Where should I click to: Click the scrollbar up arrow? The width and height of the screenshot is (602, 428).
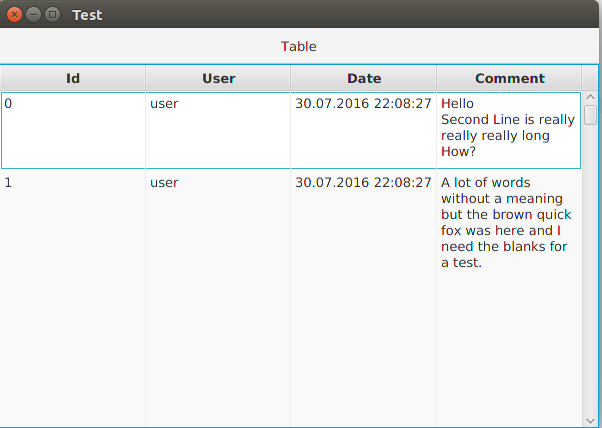coord(590,97)
